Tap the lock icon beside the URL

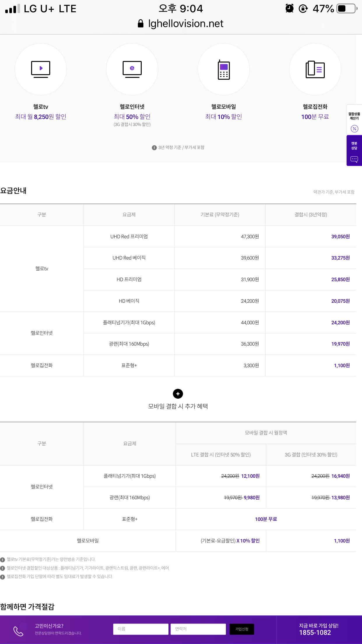tap(140, 24)
